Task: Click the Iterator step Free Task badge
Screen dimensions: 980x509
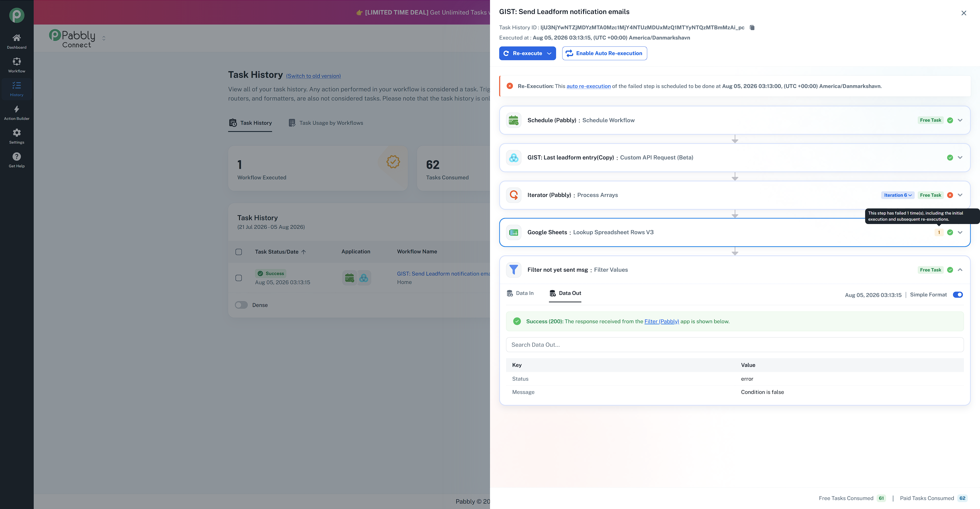Action: pos(930,195)
